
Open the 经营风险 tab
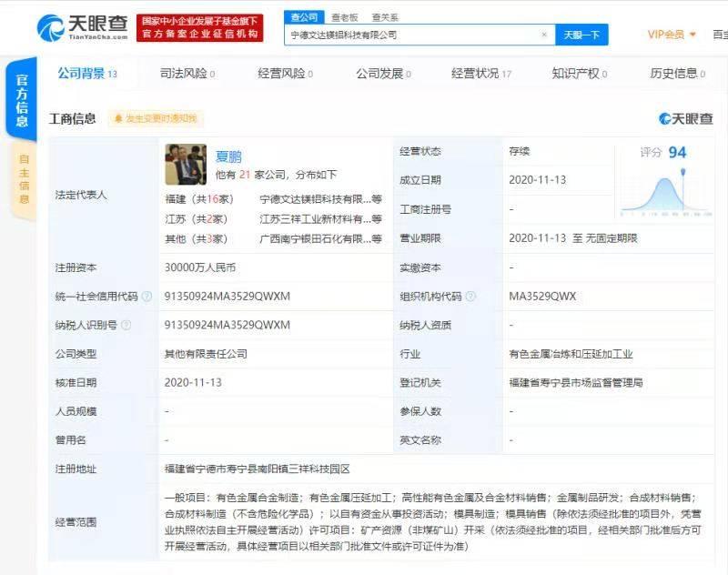tap(285, 74)
